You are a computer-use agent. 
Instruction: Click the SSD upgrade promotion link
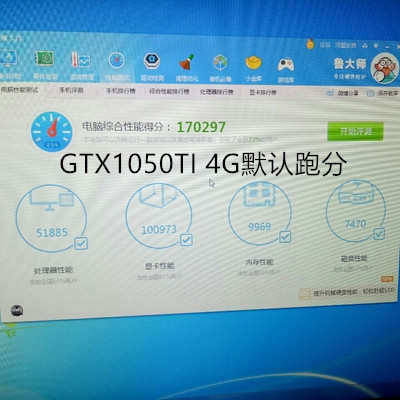click(354, 292)
